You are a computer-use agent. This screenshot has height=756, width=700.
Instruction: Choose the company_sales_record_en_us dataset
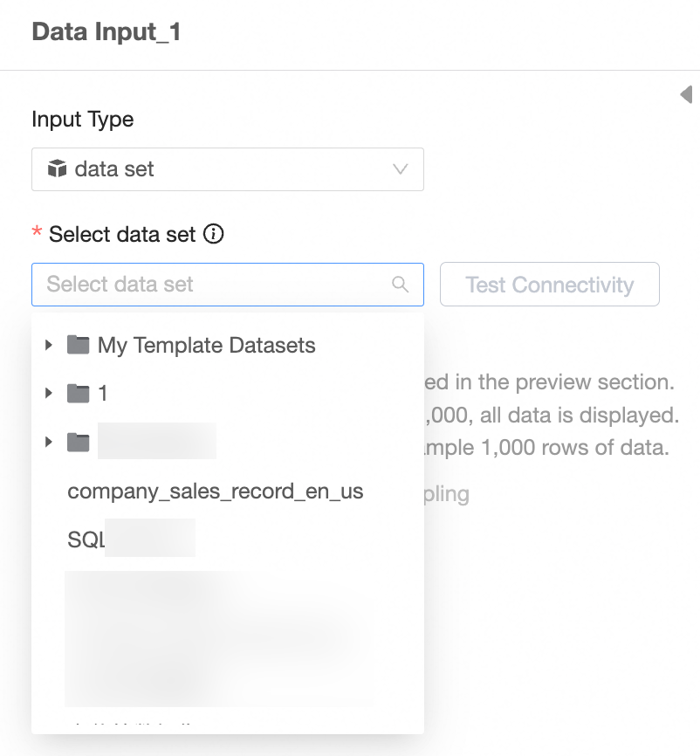click(x=215, y=491)
